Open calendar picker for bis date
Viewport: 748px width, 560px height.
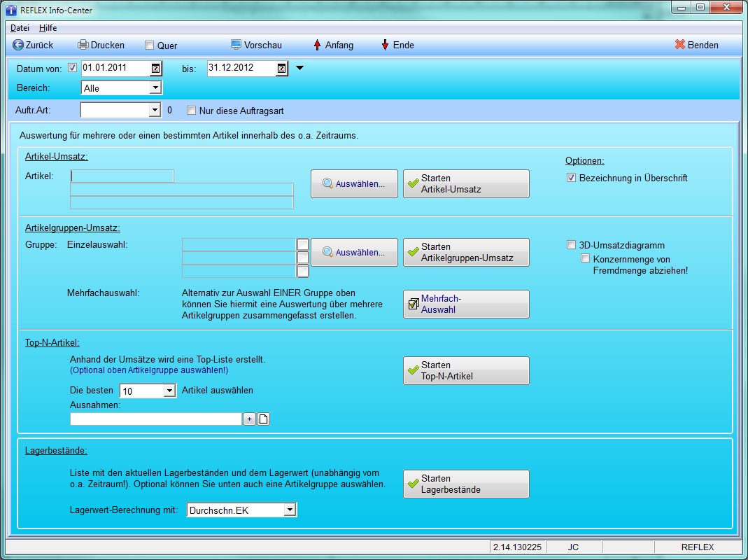click(x=282, y=69)
